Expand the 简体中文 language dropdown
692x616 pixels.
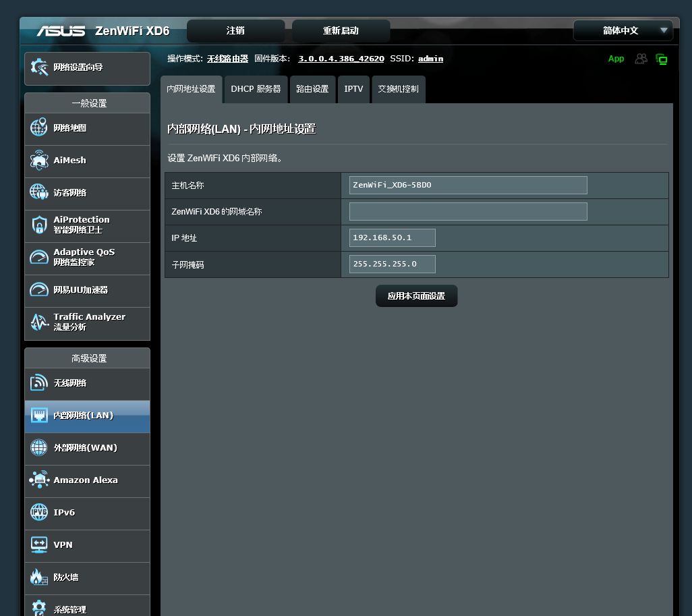(x=623, y=30)
